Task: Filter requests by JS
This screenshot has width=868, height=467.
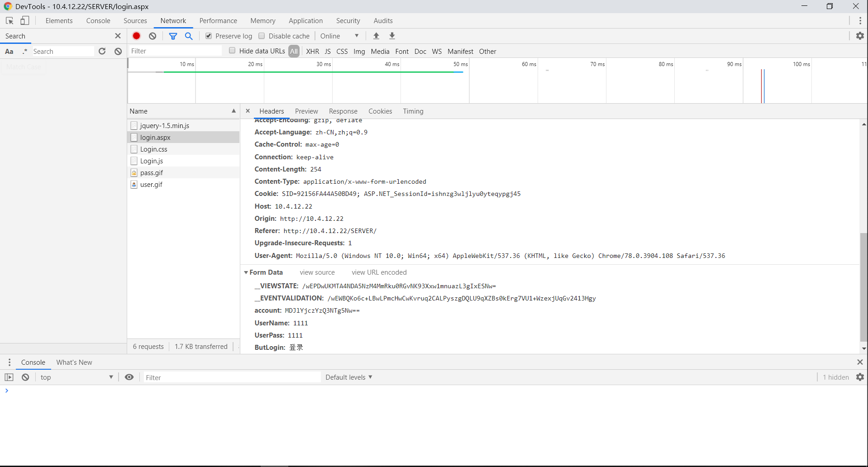Action: 328,51
